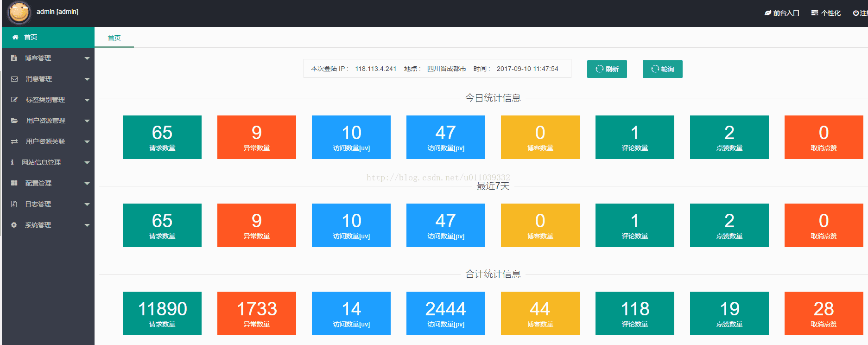
Task: Click the 刷新 refresh button
Action: pyautogui.click(x=607, y=69)
